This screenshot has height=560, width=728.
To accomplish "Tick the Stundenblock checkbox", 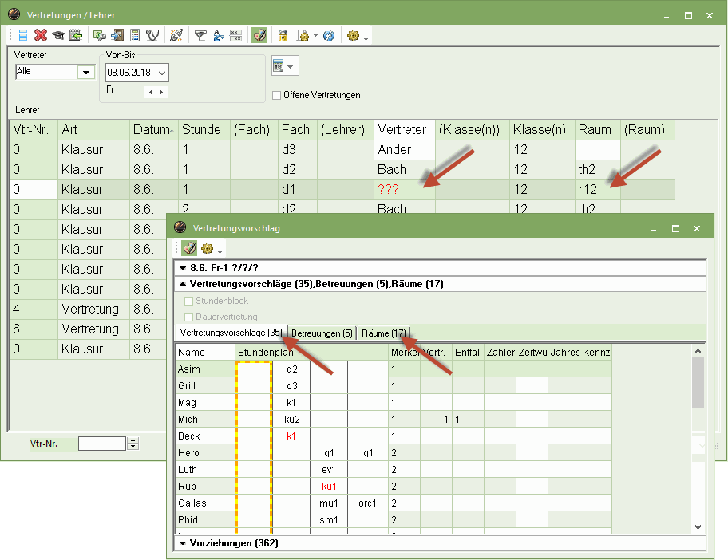I will coord(188,301).
